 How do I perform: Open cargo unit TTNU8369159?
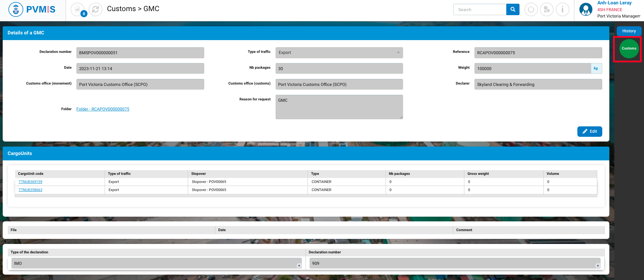31,182
